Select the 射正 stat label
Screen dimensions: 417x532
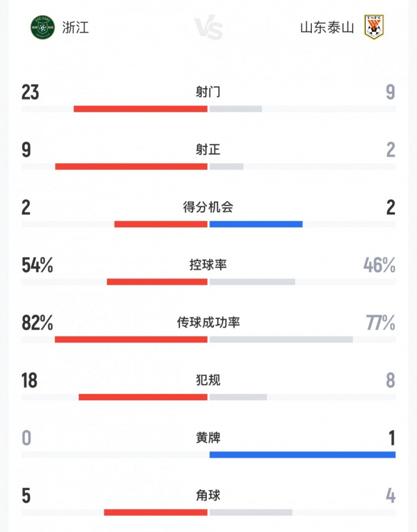(208, 150)
